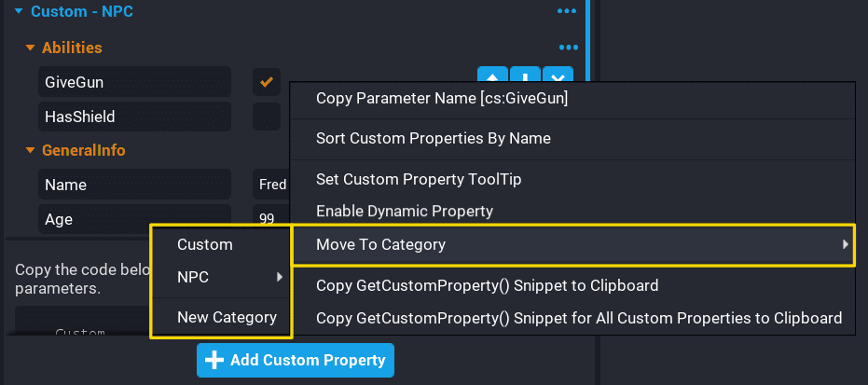Image resolution: width=868 pixels, height=385 pixels.
Task: Expand the NPC submenu arrow
Action: coord(279,278)
